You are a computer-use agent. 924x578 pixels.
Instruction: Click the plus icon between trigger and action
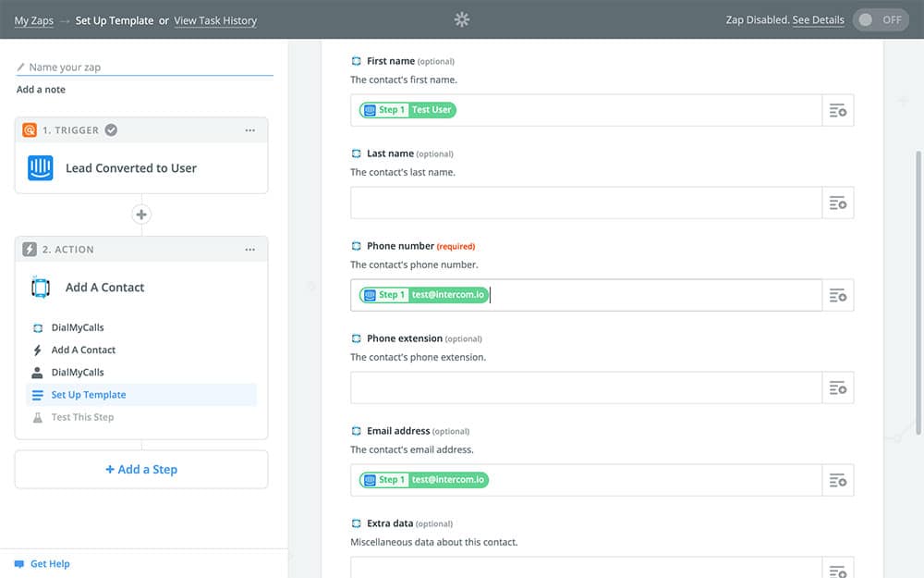coord(141,215)
